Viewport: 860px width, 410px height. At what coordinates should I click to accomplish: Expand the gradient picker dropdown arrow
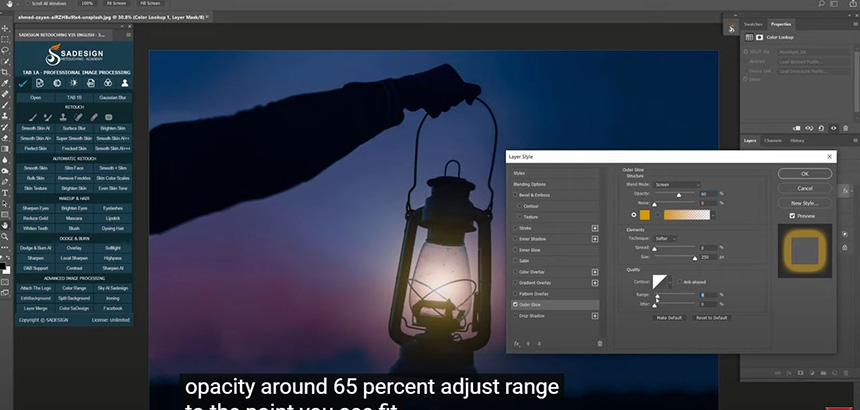pos(714,214)
